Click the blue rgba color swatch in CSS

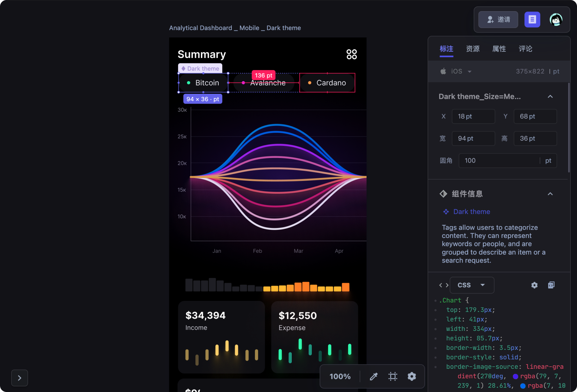[x=523, y=386]
